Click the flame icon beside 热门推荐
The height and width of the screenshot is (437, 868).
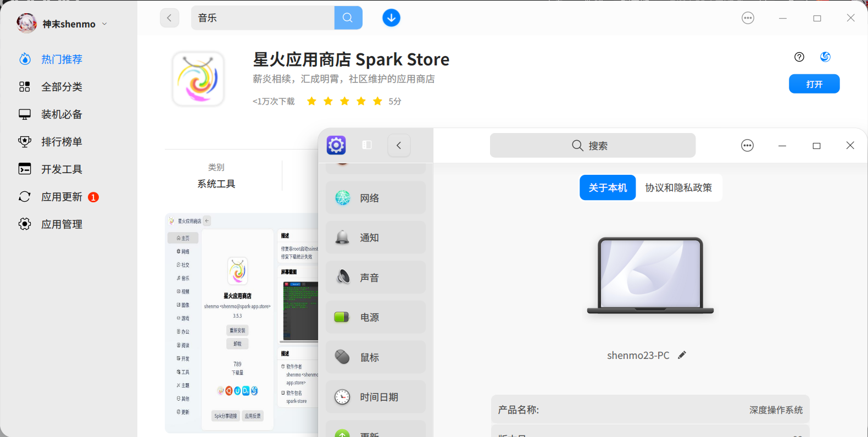(x=25, y=59)
